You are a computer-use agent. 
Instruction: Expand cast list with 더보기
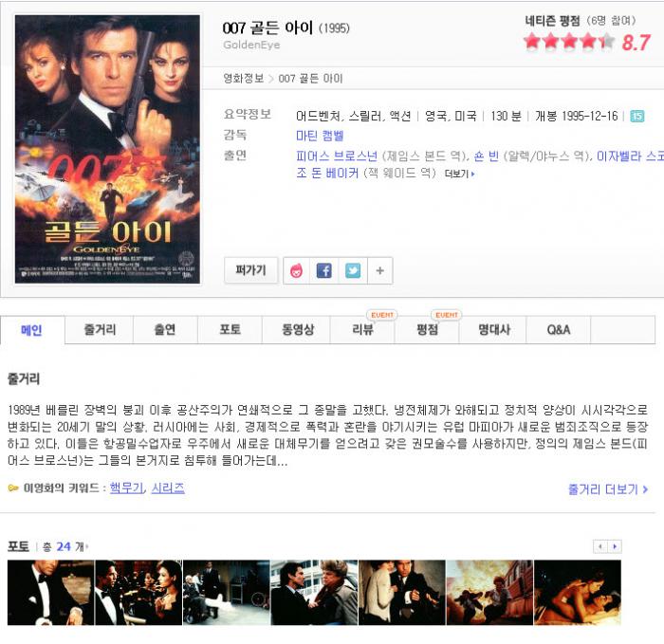pos(459,174)
